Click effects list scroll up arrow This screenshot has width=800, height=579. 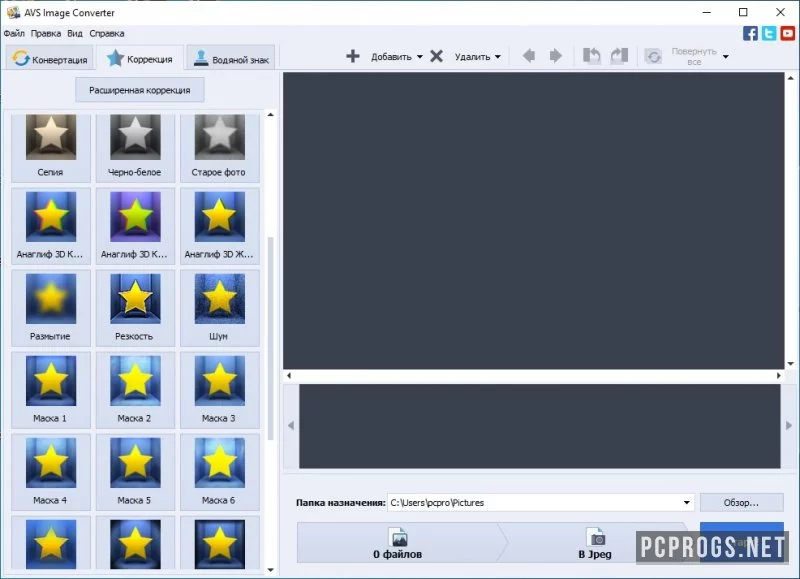click(270, 115)
